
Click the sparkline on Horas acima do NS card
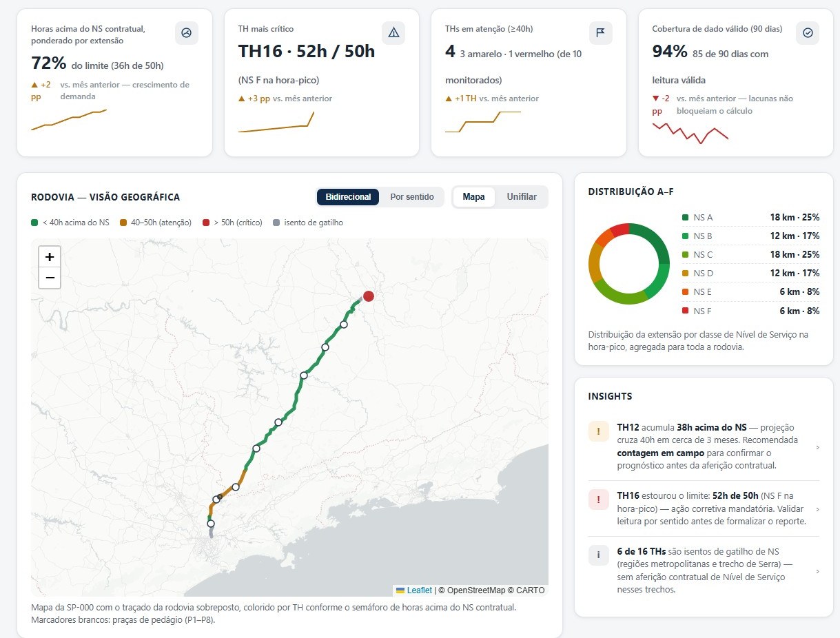[69, 120]
